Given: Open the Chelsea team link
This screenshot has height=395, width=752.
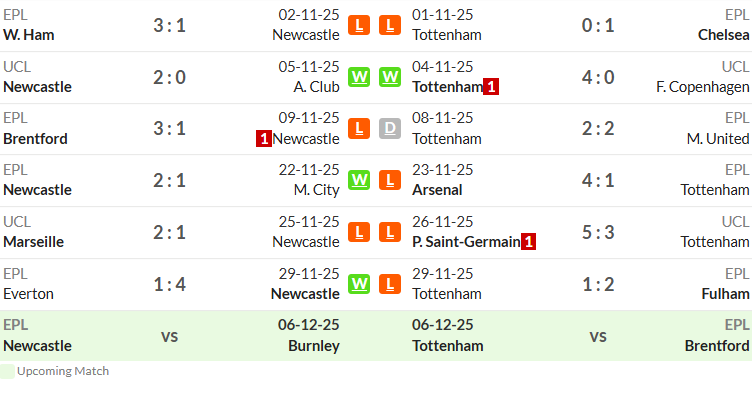Looking at the screenshot, I should point(723,35).
